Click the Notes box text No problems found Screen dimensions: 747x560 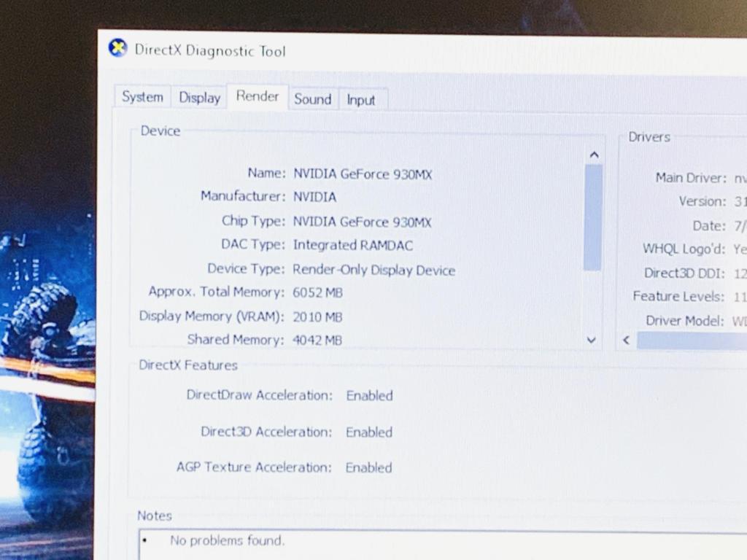228,540
